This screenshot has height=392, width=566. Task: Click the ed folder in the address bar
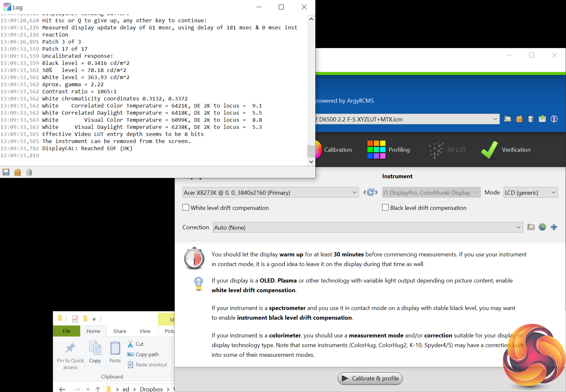click(x=126, y=389)
